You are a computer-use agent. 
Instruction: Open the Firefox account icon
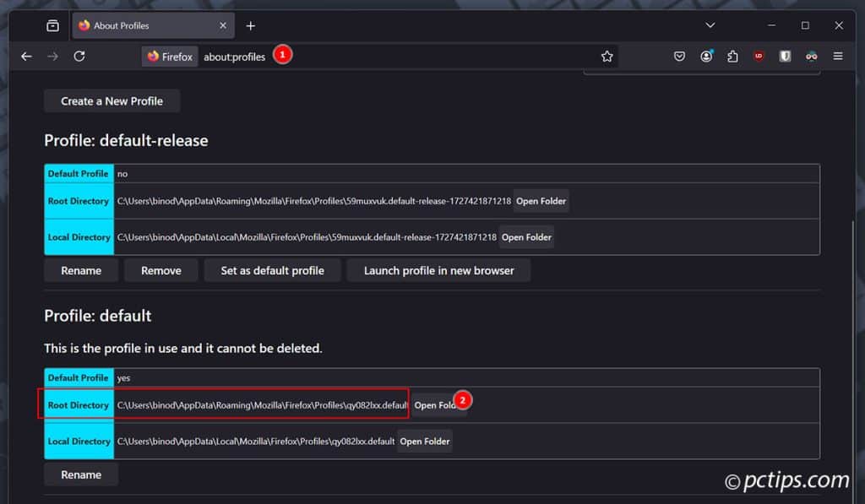(x=706, y=57)
